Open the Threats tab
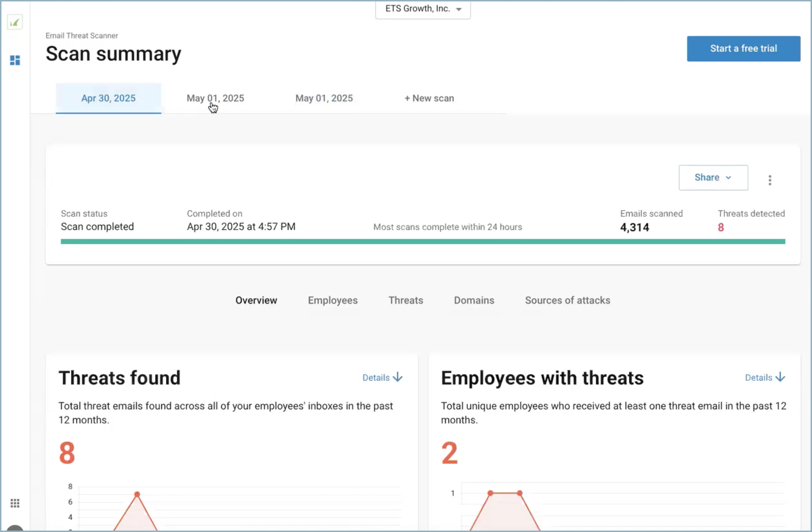This screenshot has height=532, width=812. point(406,300)
